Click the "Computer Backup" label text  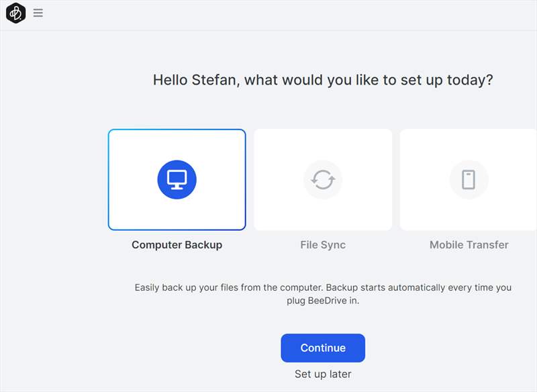click(x=177, y=245)
